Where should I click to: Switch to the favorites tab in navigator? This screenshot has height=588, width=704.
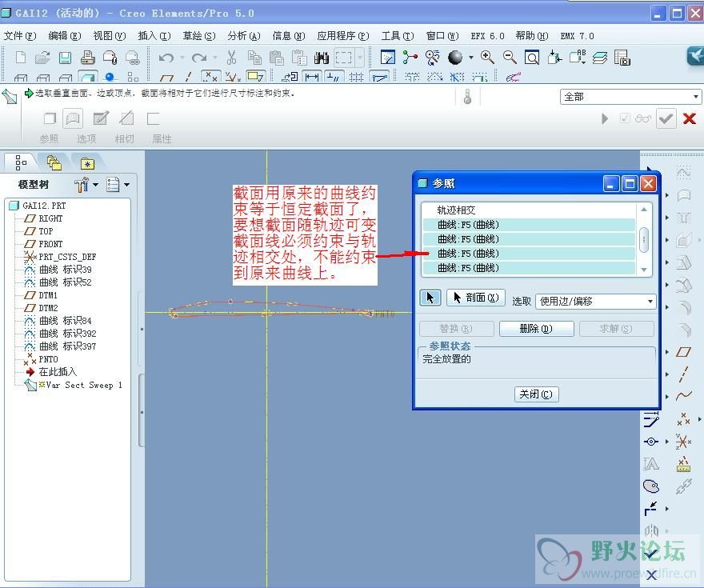[x=87, y=163]
